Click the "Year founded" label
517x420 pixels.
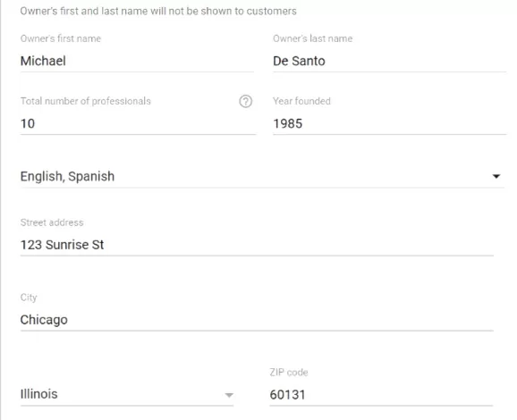point(301,101)
